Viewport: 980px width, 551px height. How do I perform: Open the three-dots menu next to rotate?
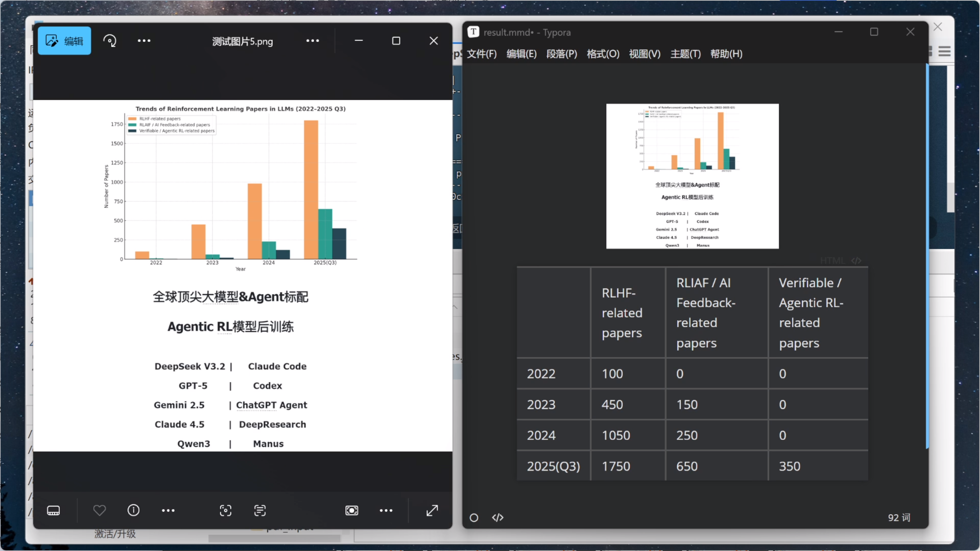[x=144, y=41]
